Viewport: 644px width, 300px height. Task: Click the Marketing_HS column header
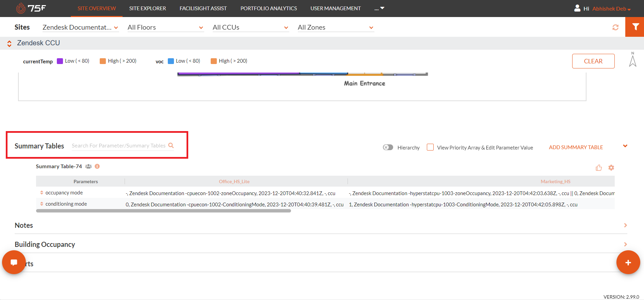coord(556,181)
